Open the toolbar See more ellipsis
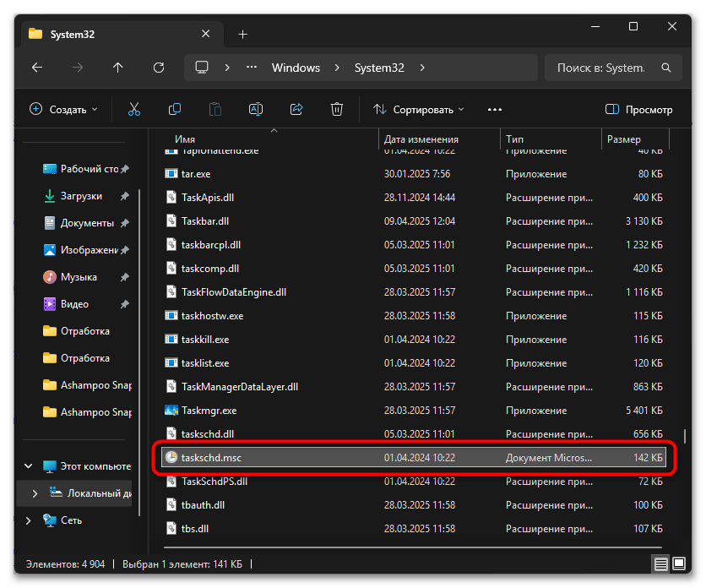 (494, 110)
